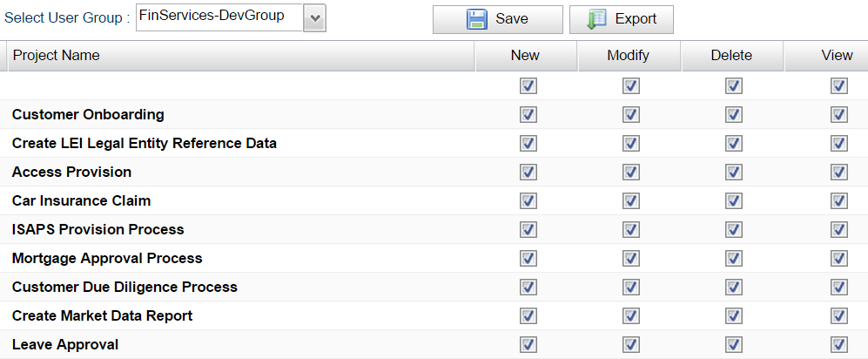Click the floppy disk Save icon
The height and width of the screenshot is (359, 868).
476,19
